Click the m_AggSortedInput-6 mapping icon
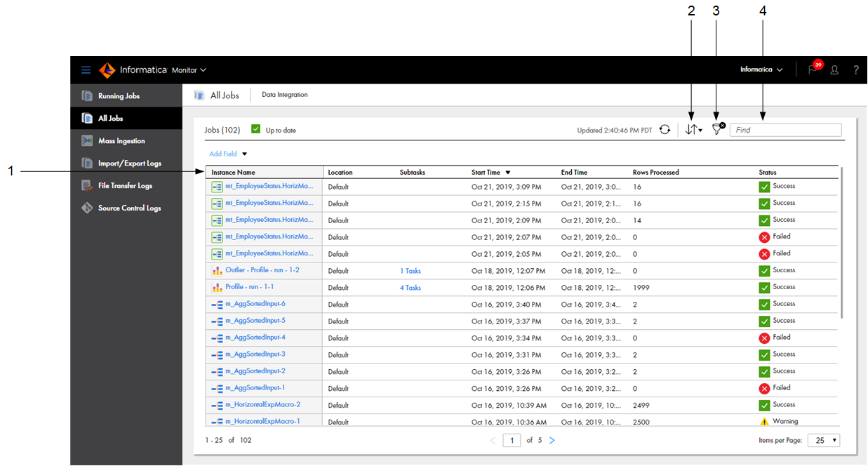Viewport: 868px width, 466px height. click(x=217, y=304)
